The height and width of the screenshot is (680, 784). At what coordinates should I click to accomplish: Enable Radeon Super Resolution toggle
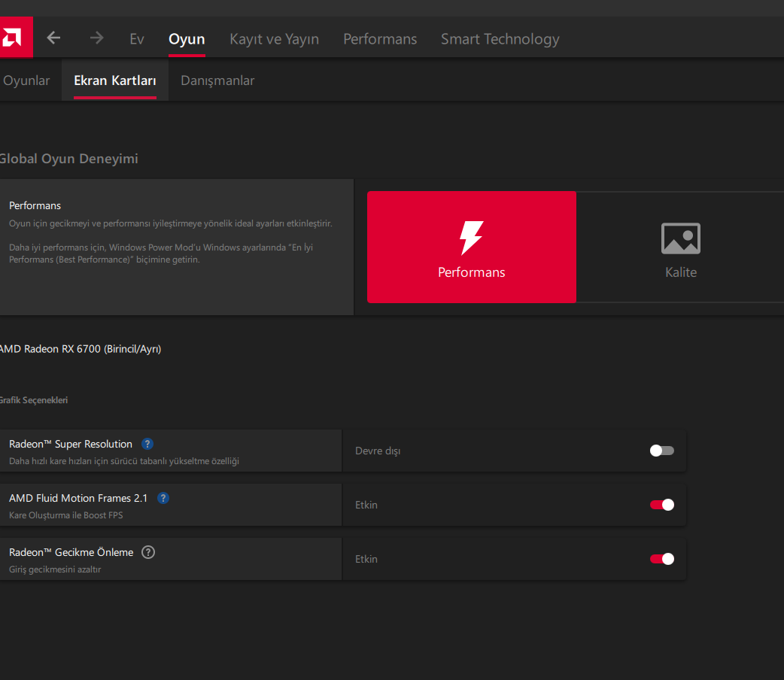(x=662, y=451)
